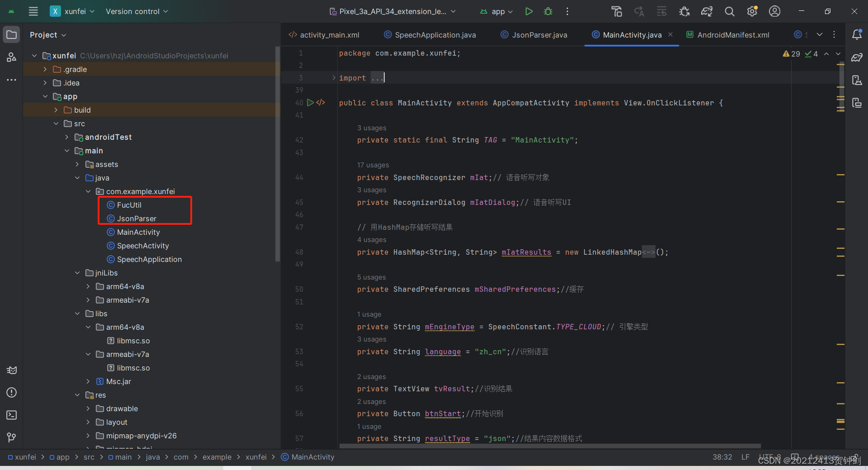Open the app run configuration dropdown
Image resolution: width=868 pixels, height=470 pixels.
point(496,11)
